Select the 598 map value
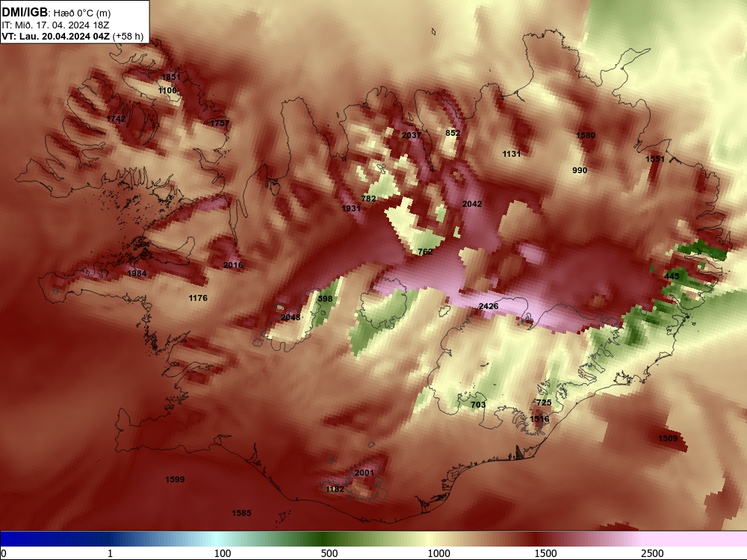 pos(325,299)
